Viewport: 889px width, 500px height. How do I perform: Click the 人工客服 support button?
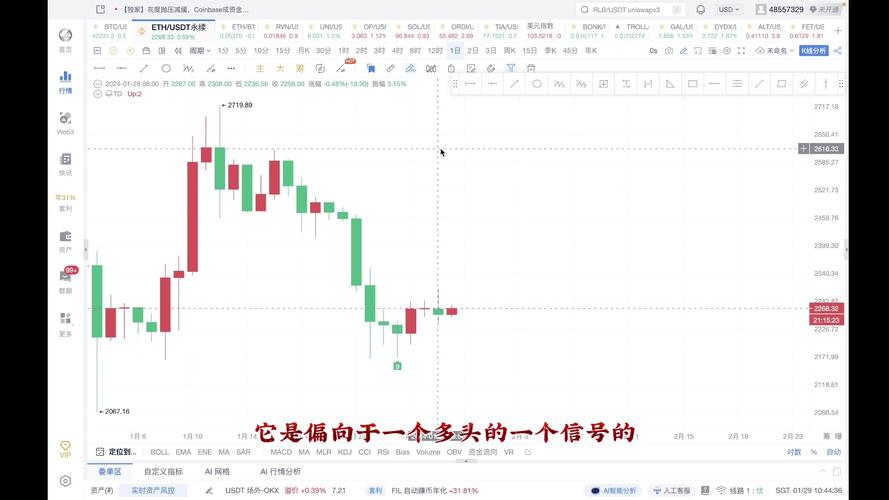coord(672,490)
